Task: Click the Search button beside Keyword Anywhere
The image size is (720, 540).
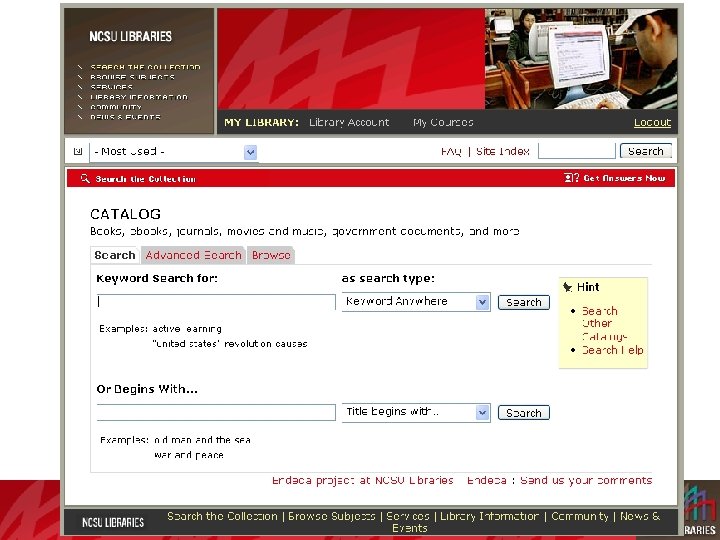Action: pyautogui.click(x=523, y=302)
